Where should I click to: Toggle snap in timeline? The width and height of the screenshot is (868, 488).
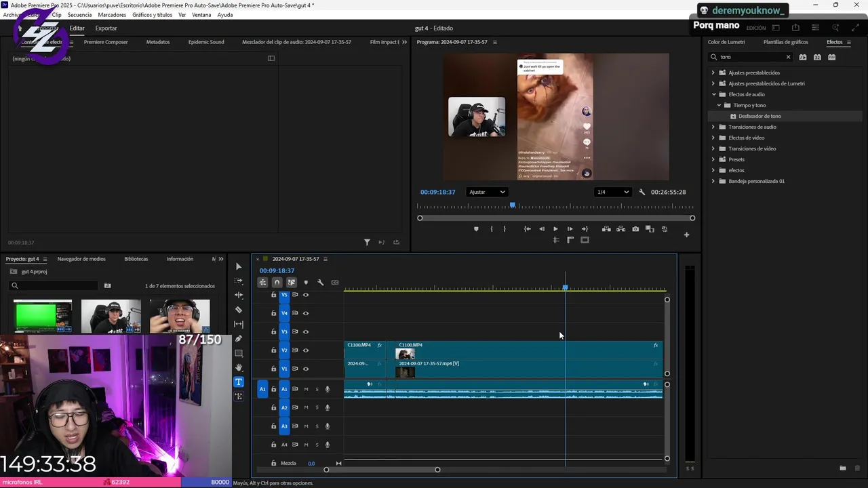[277, 283]
